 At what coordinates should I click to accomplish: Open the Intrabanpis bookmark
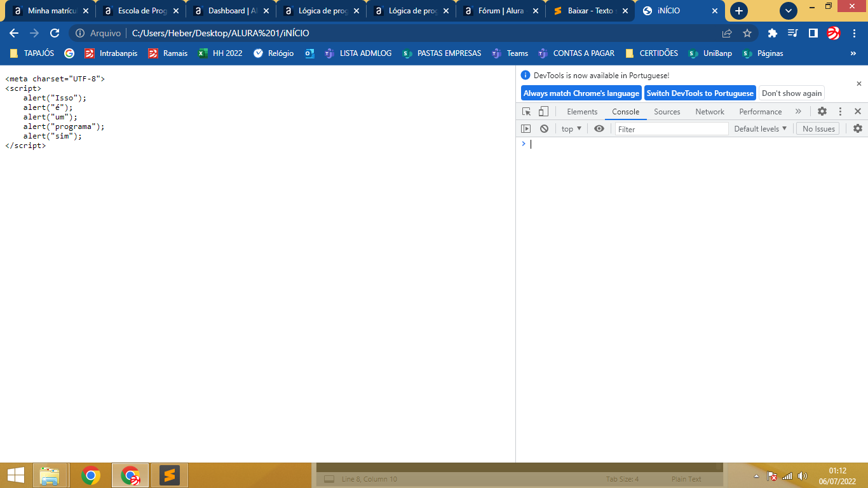click(112, 53)
